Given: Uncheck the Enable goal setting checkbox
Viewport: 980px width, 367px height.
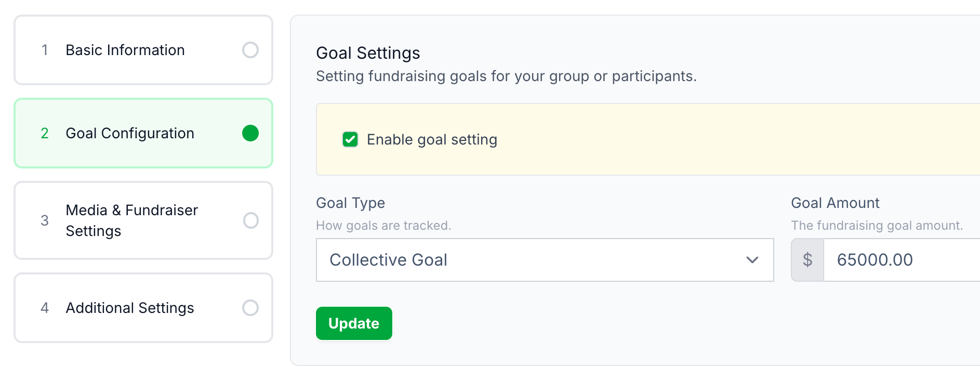Looking at the screenshot, I should click(350, 139).
